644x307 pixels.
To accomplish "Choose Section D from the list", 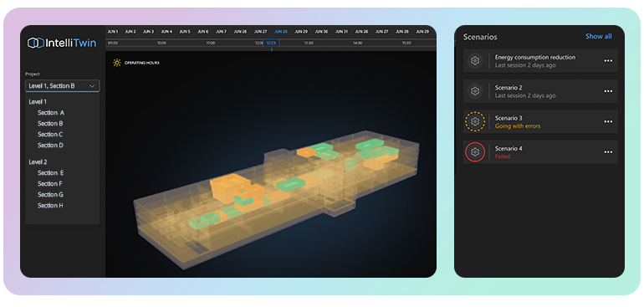I will click(50, 145).
